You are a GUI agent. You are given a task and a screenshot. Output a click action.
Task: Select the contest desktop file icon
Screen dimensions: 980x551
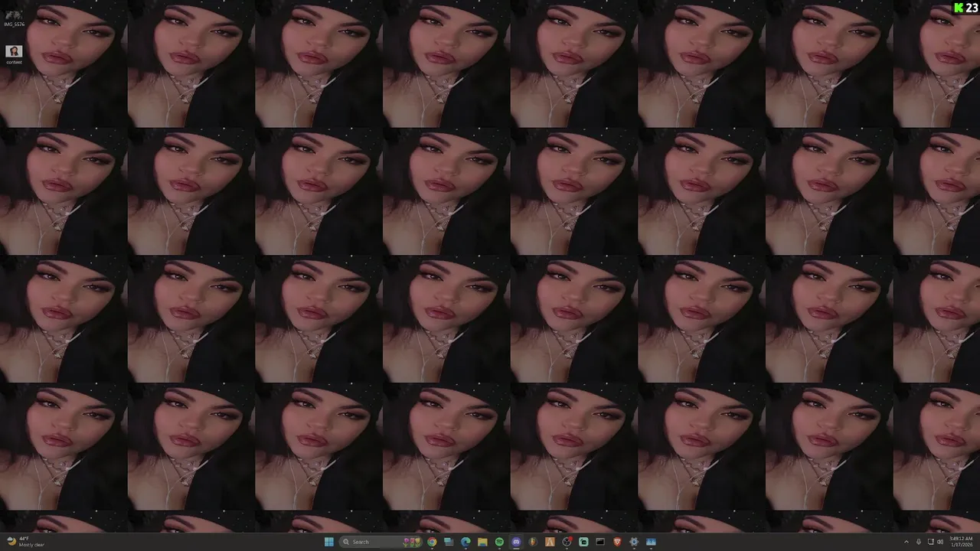pyautogui.click(x=14, y=54)
